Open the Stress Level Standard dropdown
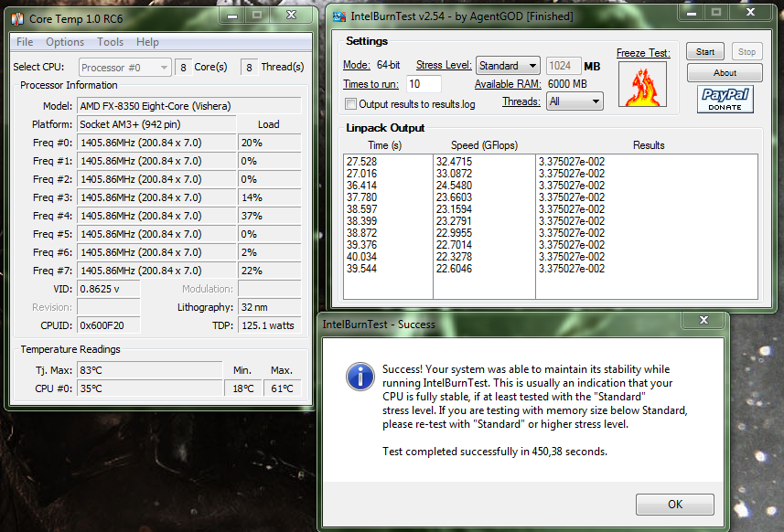 508,66
